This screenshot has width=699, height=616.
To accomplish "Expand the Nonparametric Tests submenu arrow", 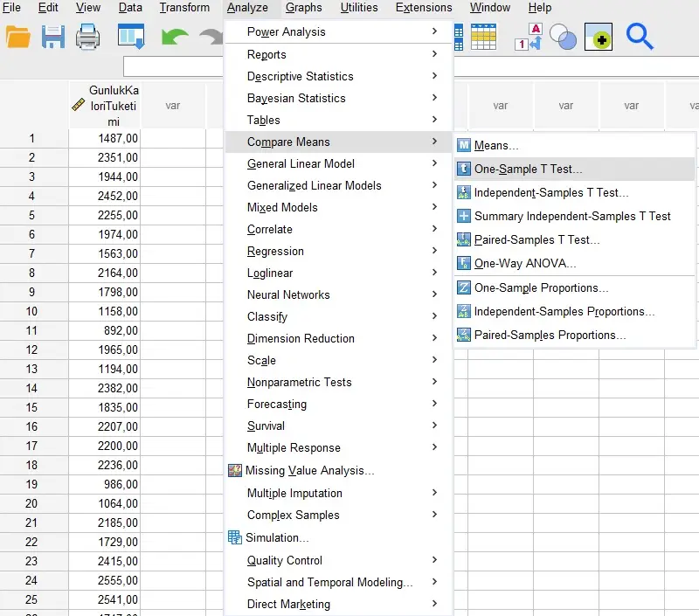I will 434,381.
